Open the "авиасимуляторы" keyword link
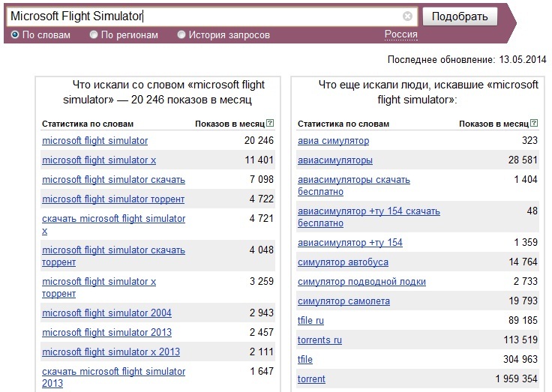This screenshot has width=552, height=392. pyautogui.click(x=335, y=160)
